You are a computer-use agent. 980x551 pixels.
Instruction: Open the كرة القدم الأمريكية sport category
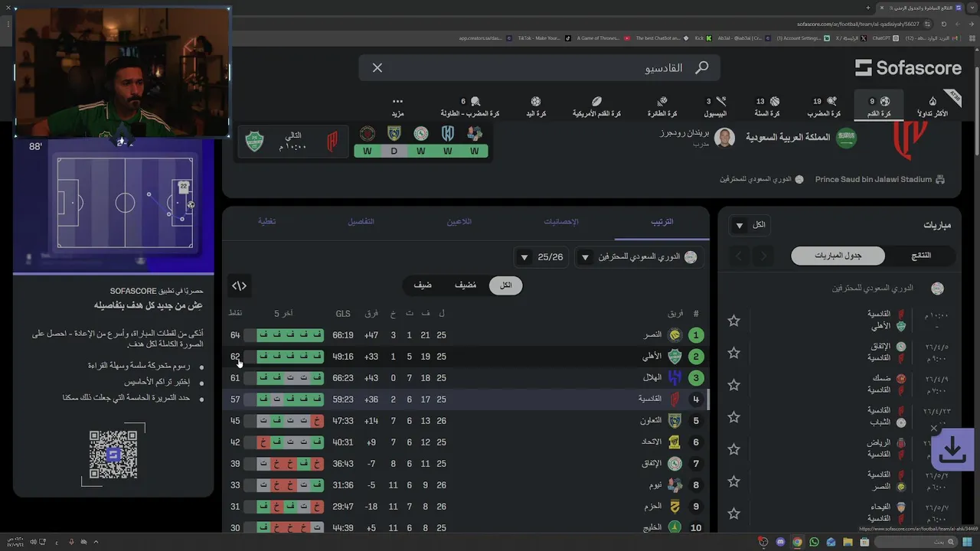(596, 106)
